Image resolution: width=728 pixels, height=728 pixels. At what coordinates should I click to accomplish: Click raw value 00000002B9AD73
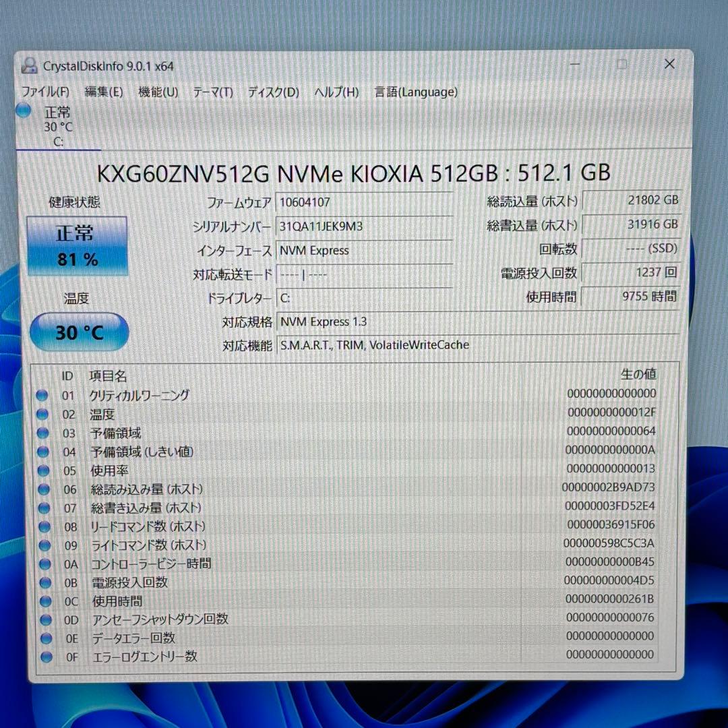click(608, 487)
